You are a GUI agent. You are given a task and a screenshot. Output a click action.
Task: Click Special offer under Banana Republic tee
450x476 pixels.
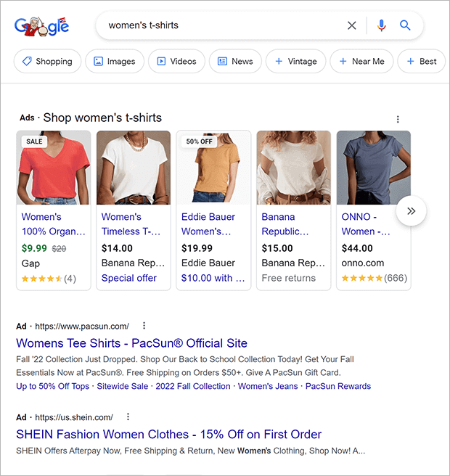click(129, 278)
